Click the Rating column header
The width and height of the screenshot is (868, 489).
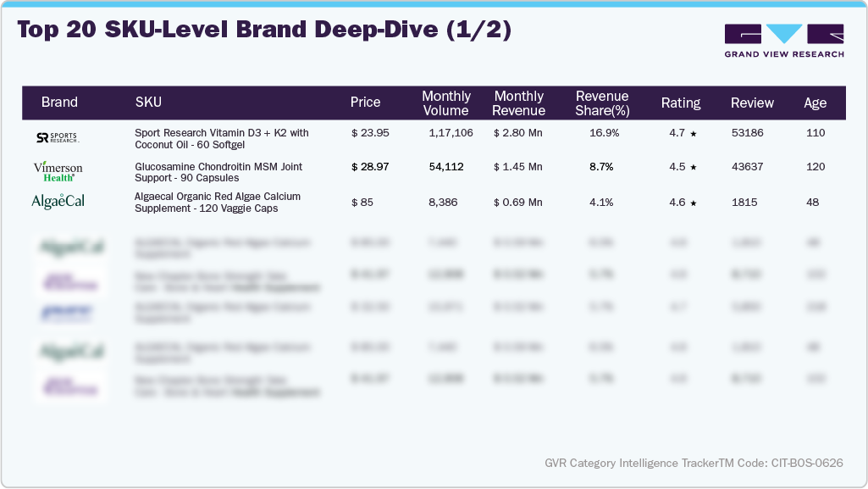681,103
